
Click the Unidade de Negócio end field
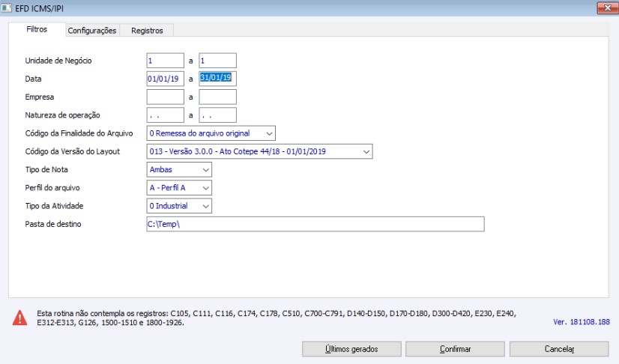[217, 61]
